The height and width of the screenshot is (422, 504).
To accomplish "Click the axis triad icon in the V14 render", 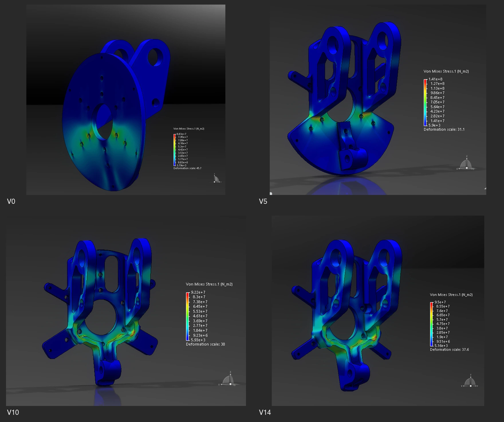I will point(470,381).
